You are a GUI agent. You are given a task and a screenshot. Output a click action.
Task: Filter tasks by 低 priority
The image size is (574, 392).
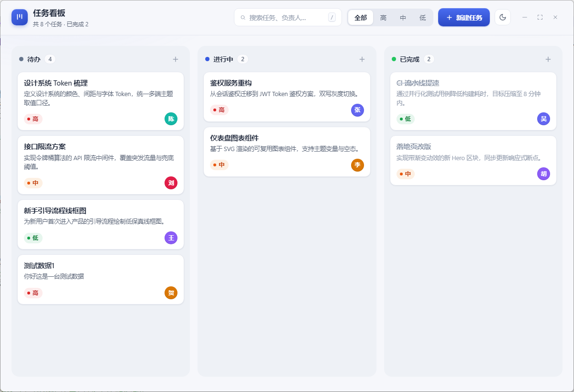point(423,18)
